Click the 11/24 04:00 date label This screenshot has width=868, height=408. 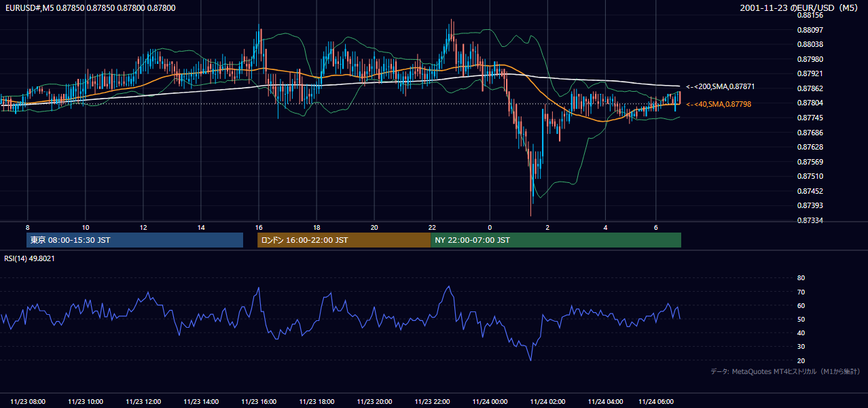click(605, 402)
